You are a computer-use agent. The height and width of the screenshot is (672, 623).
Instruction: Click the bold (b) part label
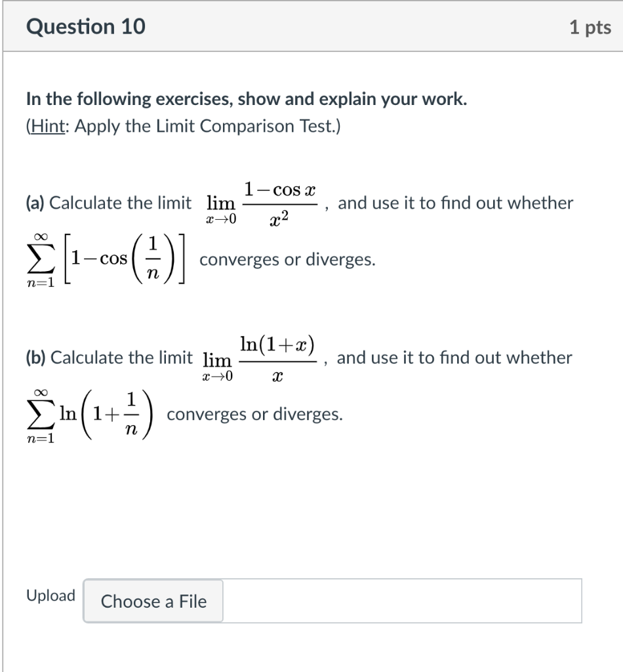[x=36, y=358]
